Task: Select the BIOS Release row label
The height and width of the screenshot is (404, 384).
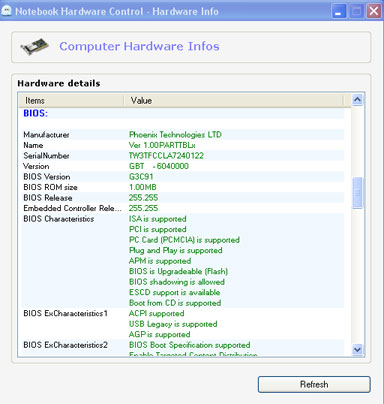Action: click(48, 198)
